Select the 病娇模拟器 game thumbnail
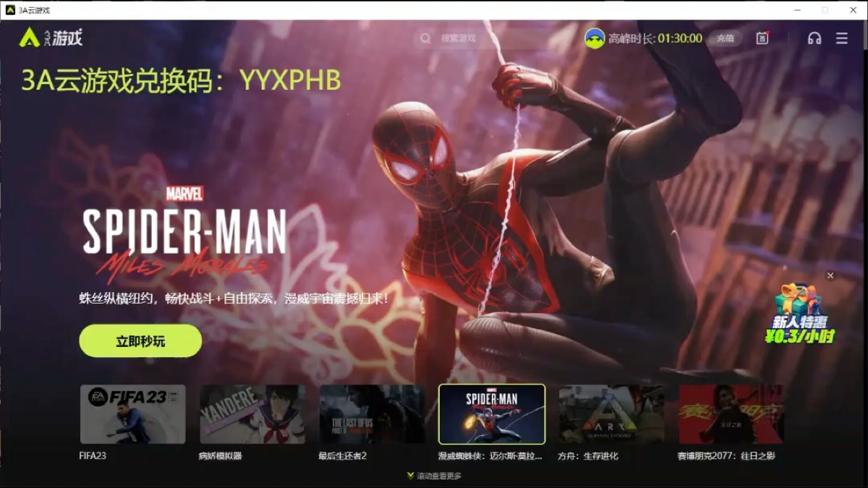 [x=252, y=414]
